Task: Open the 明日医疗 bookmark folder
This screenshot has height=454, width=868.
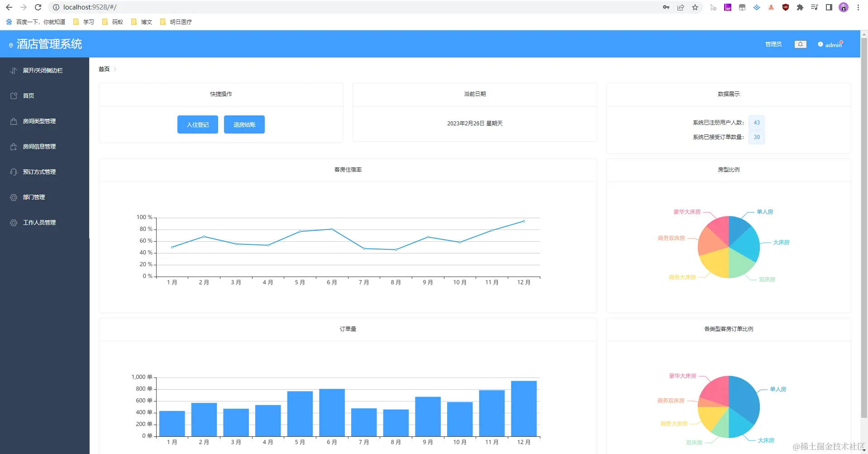Action: [176, 22]
